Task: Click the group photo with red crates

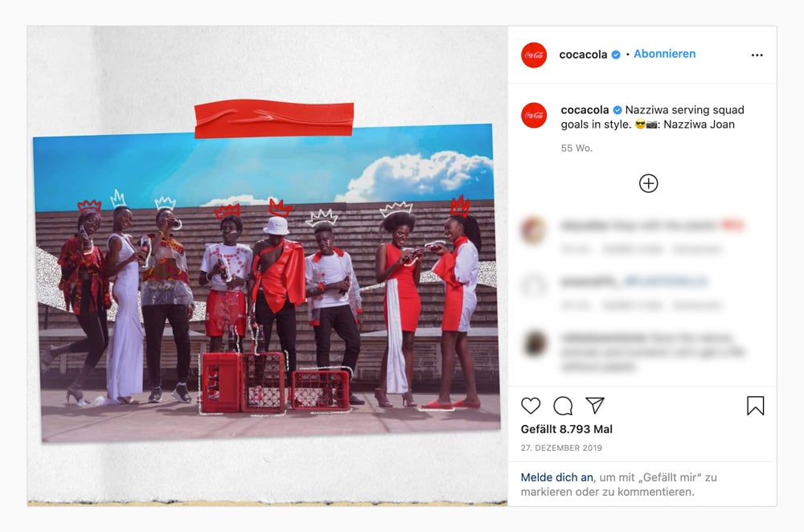Action: coord(267,282)
